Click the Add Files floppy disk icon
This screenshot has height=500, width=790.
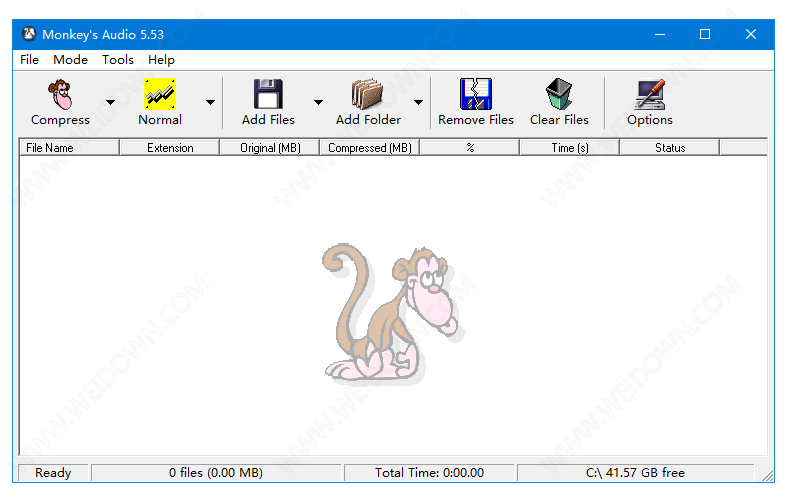(268, 94)
